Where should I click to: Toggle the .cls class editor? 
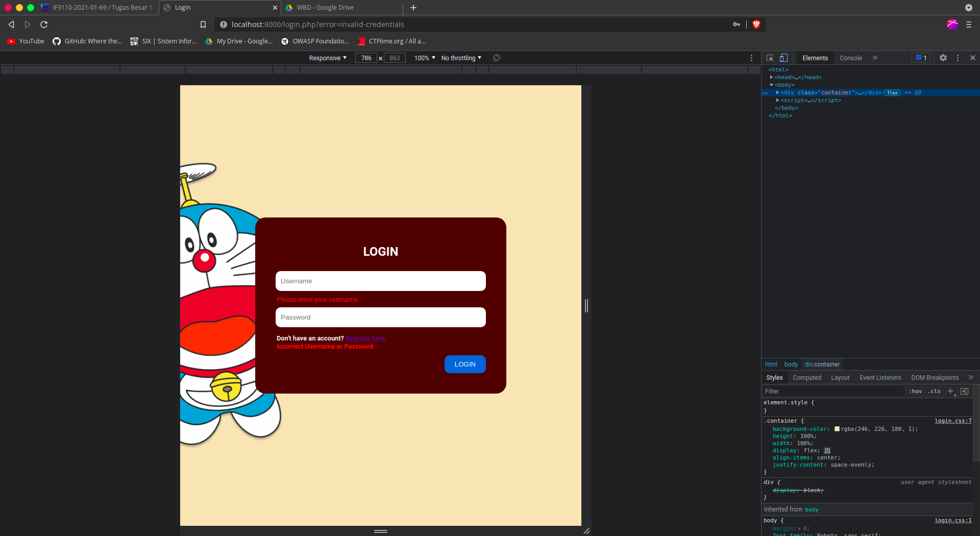(934, 392)
